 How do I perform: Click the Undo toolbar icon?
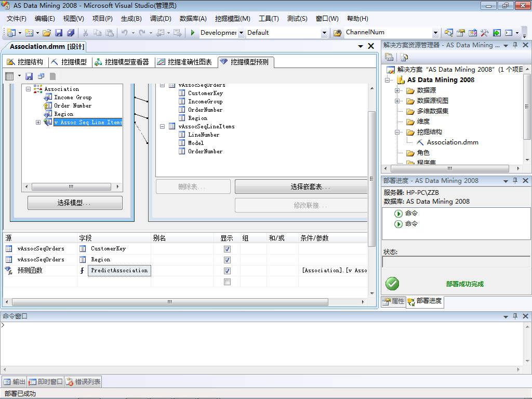[125, 33]
